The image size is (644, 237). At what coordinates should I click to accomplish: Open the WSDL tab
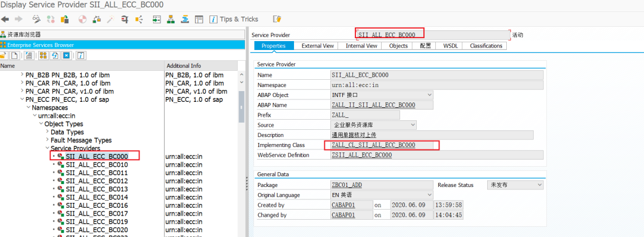tap(450, 46)
